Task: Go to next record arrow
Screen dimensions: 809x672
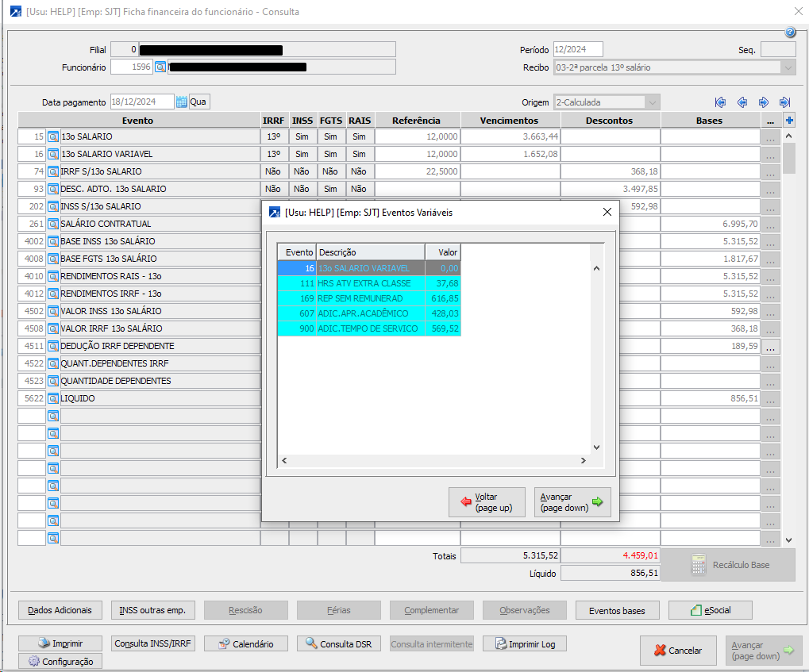Action: [x=764, y=102]
